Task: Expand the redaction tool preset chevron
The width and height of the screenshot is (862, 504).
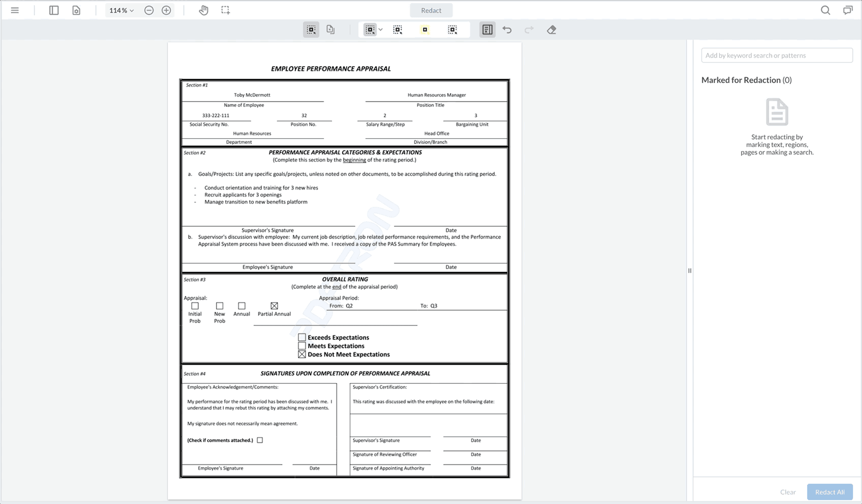Action: tap(380, 30)
